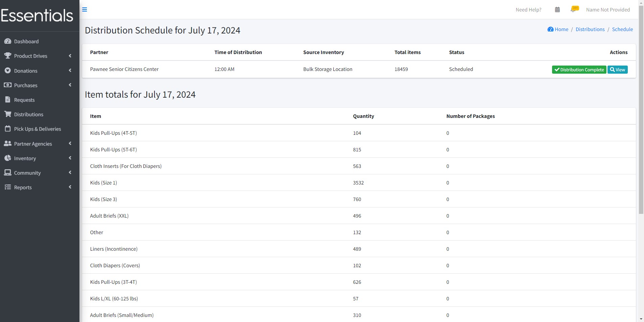The height and width of the screenshot is (322, 644).
Task: Select Kids (Size 3) row
Action: click(359, 199)
